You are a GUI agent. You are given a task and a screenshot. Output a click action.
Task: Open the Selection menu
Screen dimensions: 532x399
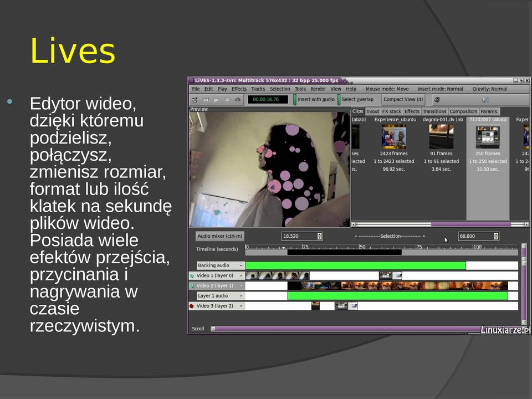tap(280, 89)
